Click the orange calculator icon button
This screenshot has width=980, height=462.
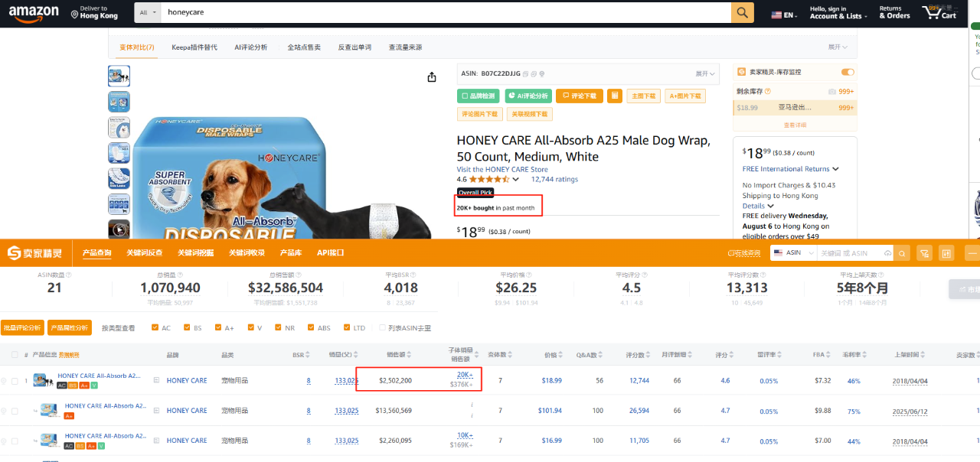[614, 96]
